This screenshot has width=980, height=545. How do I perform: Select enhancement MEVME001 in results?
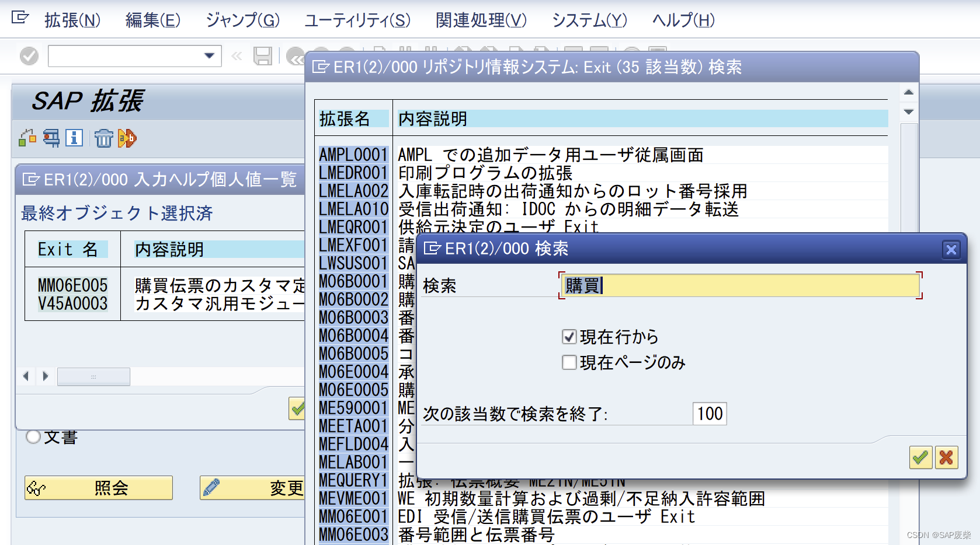353,498
